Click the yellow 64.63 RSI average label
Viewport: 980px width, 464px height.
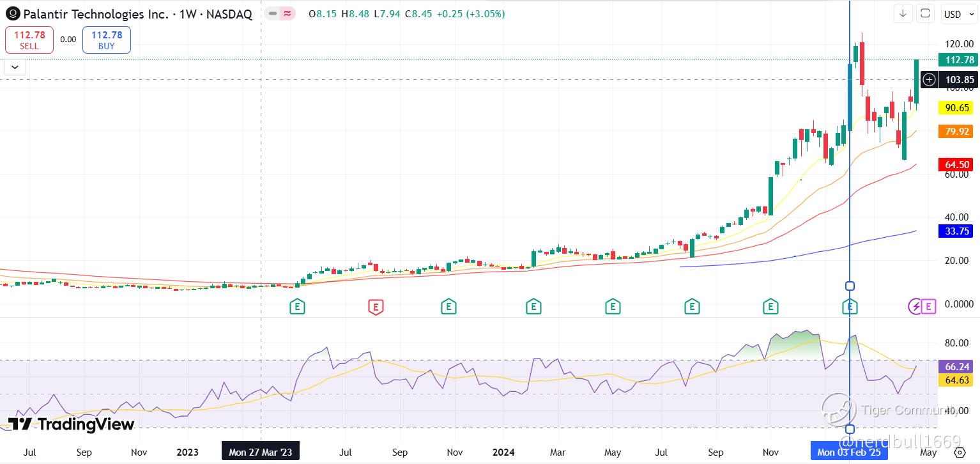tap(956, 380)
